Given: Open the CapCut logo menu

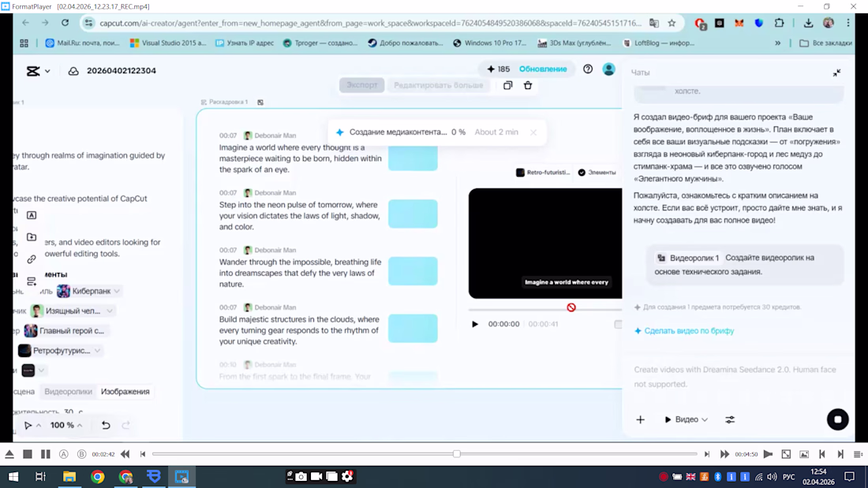Looking at the screenshot, I should coord(38,71).
